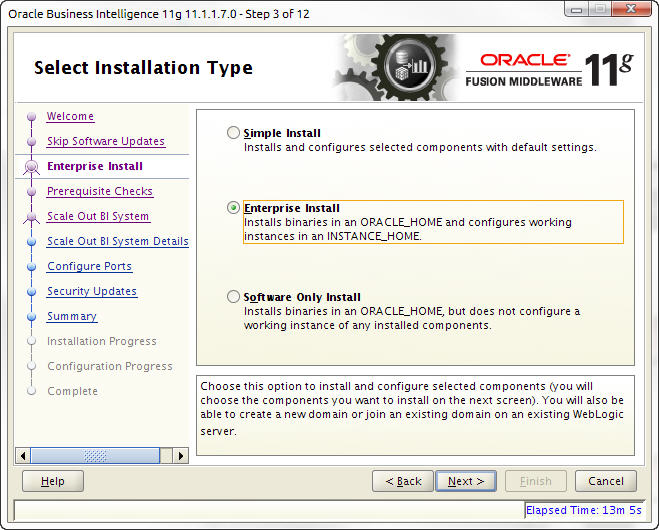Go back with the Back button

coord(403,481)
